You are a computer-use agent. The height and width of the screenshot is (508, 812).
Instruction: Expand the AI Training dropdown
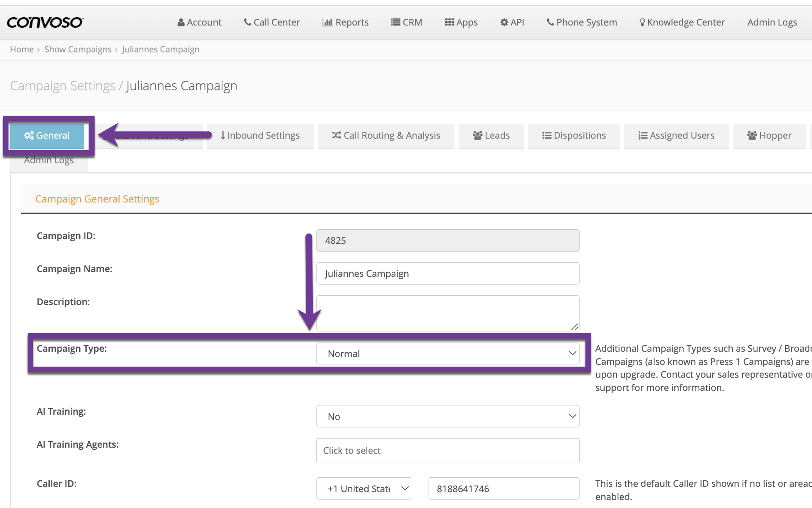coord(447,416)
